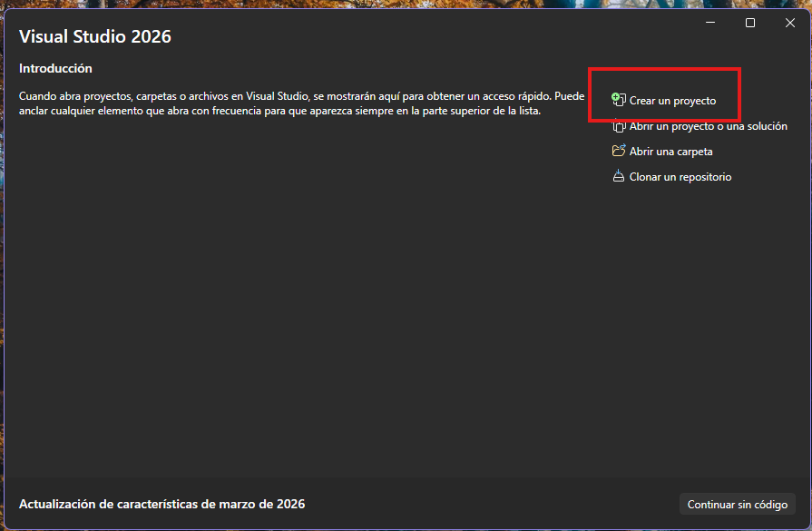The width and height of the screenshot is (812, 531).
Task: Click the Abrir un proyecto o una solución icon
Action: pos(619,126)
